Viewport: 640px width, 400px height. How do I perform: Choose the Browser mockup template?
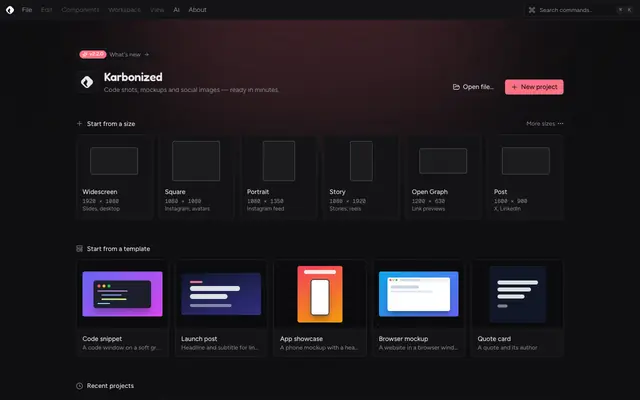[x=418, y=308]
